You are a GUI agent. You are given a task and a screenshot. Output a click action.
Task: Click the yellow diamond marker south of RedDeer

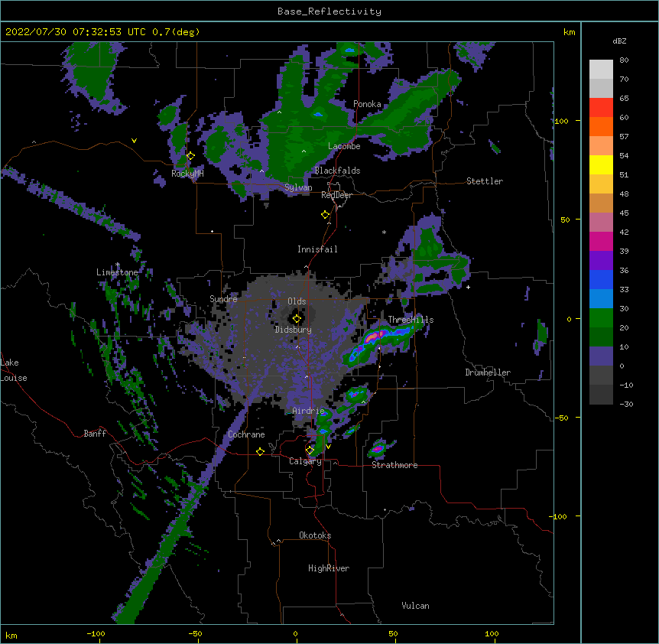(x=326, y=215)
